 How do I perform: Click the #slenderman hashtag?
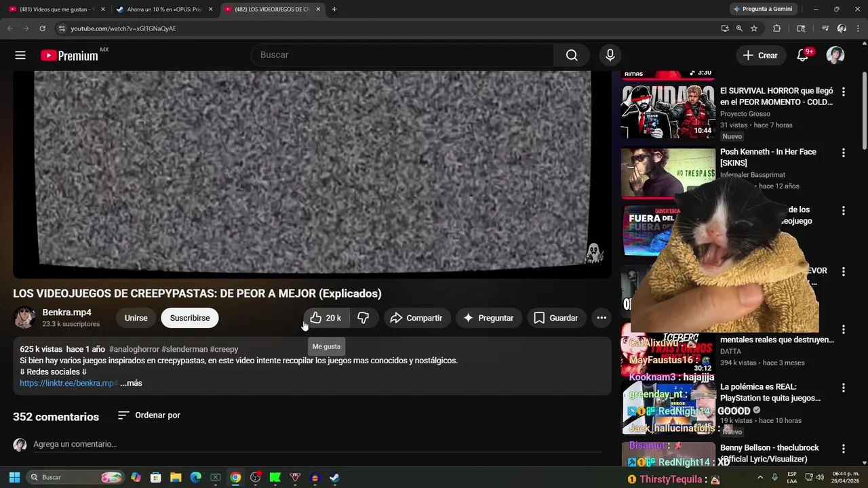click(184, 349)
